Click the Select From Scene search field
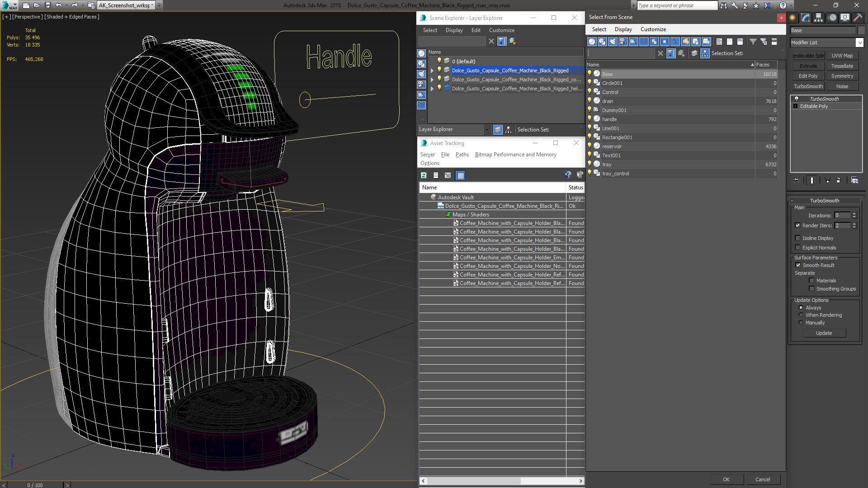868x488 pixels. 621,53
